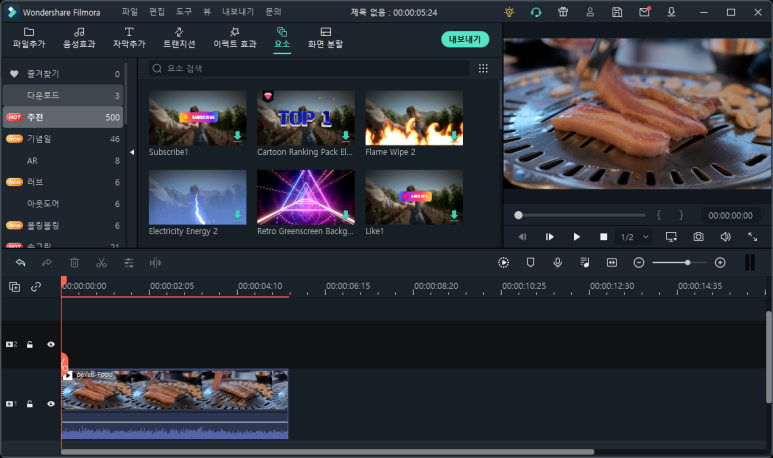Screen dimensions: 773x458
Task: Download the Electricity Energy 2 element
Action: tap(238, 215)
